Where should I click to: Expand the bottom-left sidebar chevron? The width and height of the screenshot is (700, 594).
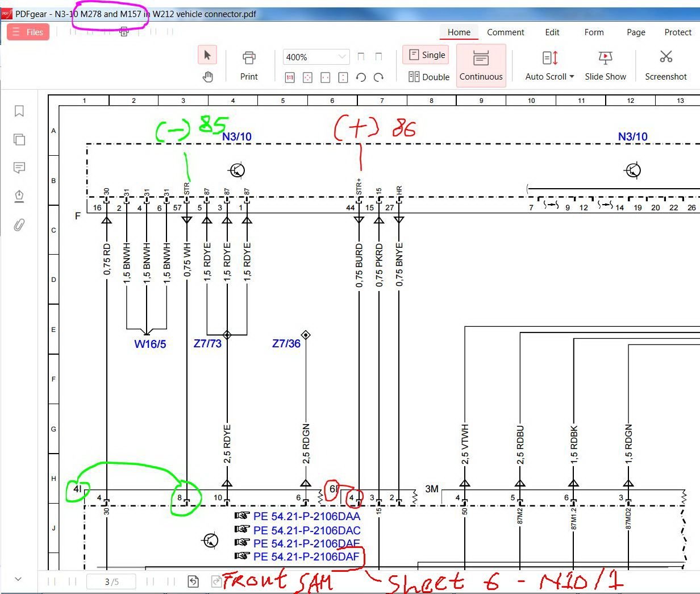pyautogui.click(x=18, y=579)
